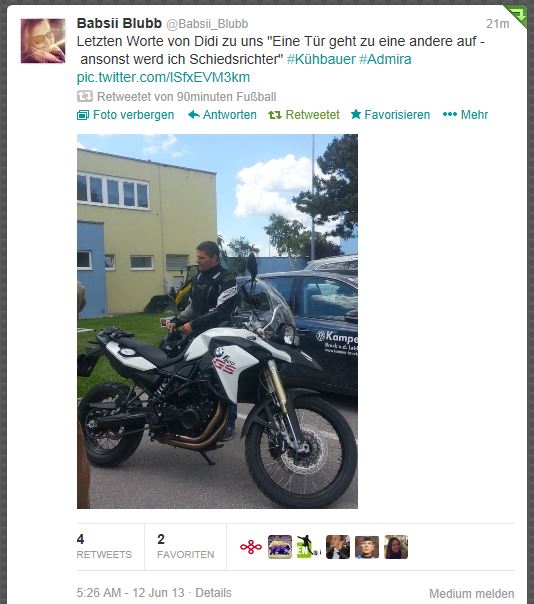Open the 2 Favoriten list

185,546
